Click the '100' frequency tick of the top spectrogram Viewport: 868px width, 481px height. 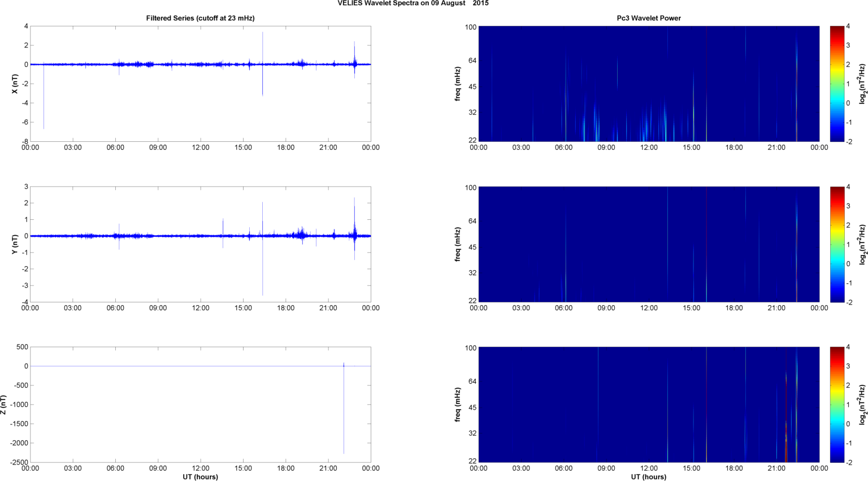[x=471, y=27]
